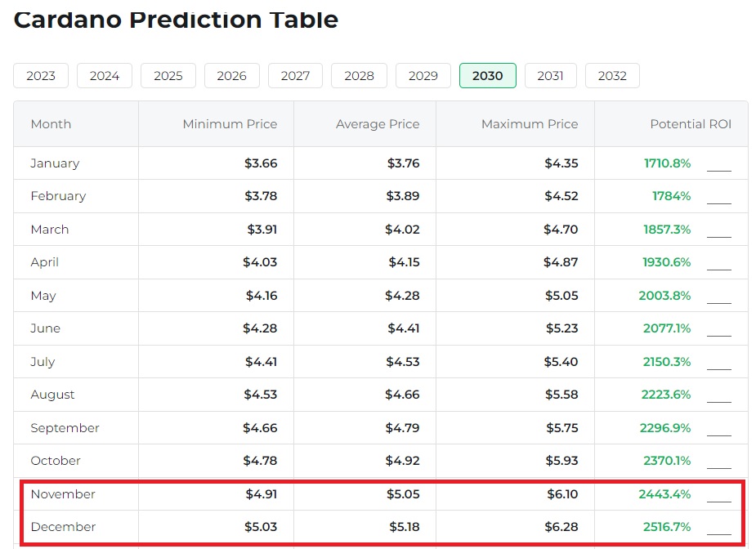Image resolution: width=756 pixels, height=549 pixels.
Task: Show the 2032 prediction tab
Action: [x=612, y=76]
